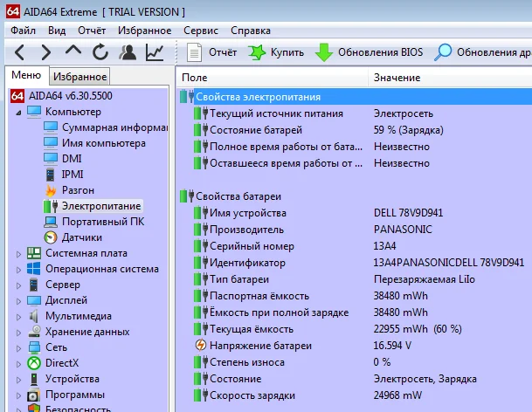Select the Скорость зарядки row
Screen dimensions: 532x412
click(355, 395)
